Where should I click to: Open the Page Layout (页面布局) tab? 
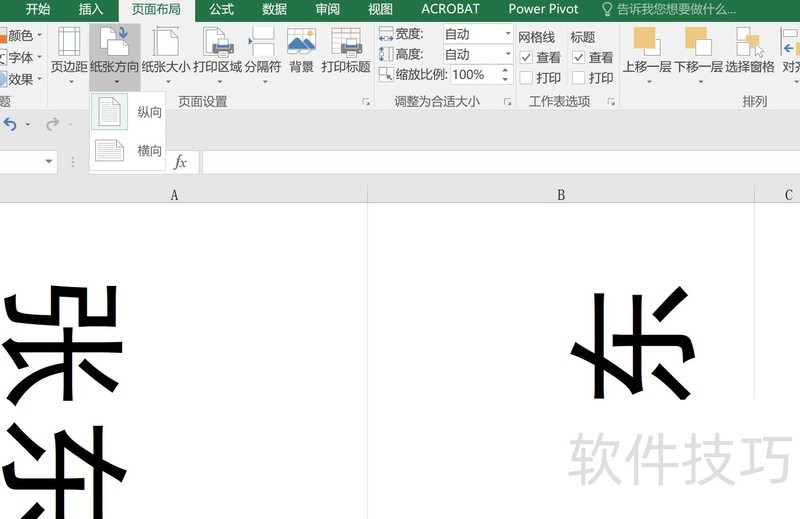pos(156,9)
